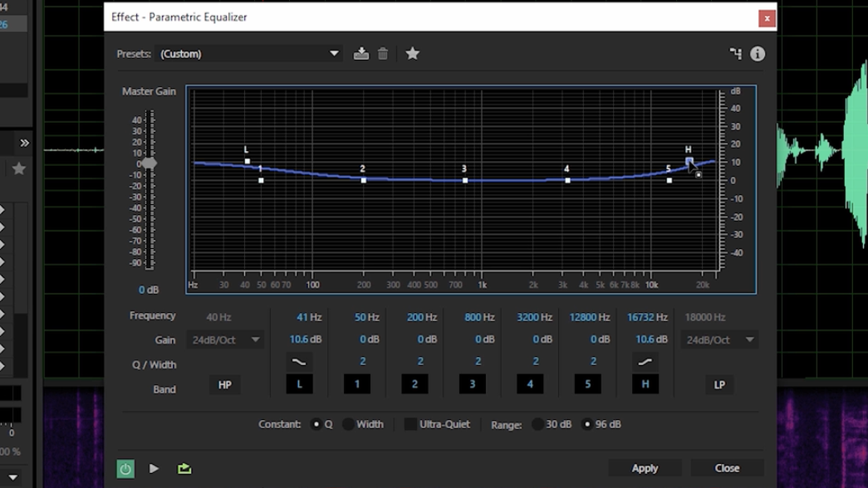This screenshot has height=488, width=868.
Task: Click the Apply button
Action: [645, 468]
